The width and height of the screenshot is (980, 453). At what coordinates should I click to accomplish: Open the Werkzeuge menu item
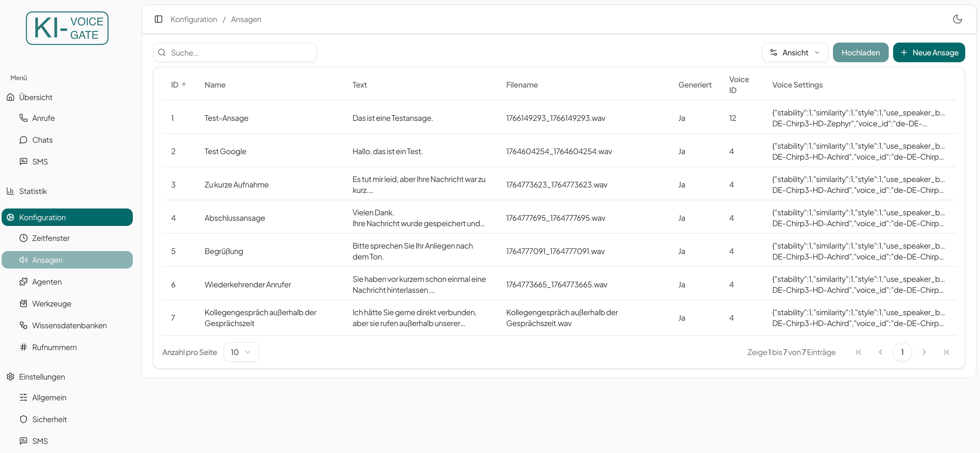51,304
